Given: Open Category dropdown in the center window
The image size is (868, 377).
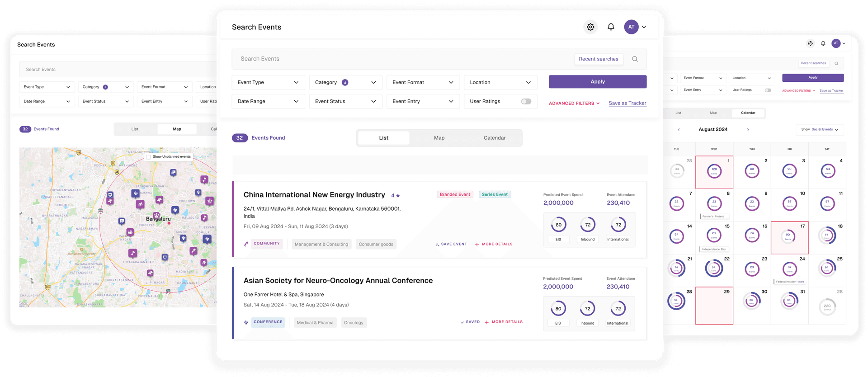Looking at the screenshot, I should point(346,82).
